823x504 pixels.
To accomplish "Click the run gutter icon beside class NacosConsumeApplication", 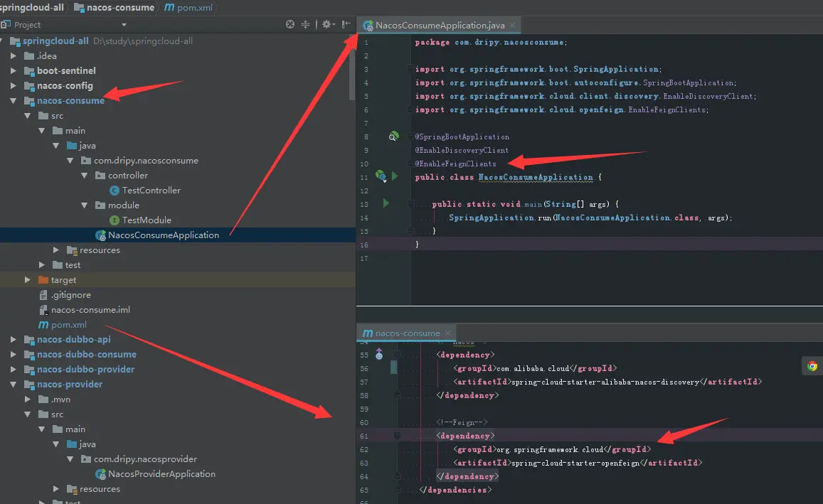I will click(x=395, y=176).
